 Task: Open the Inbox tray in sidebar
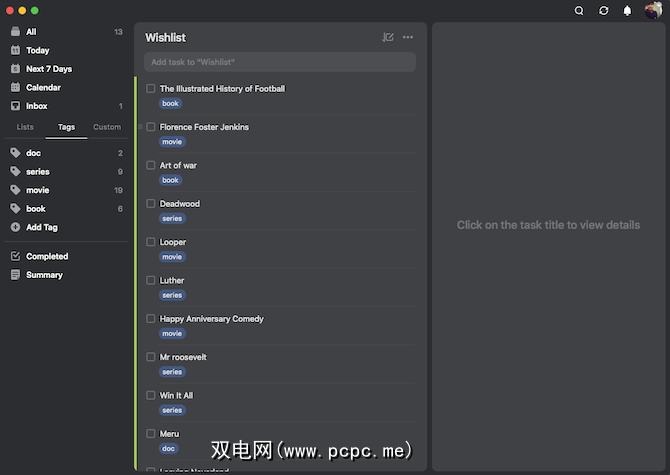click(x=37, y=106)
